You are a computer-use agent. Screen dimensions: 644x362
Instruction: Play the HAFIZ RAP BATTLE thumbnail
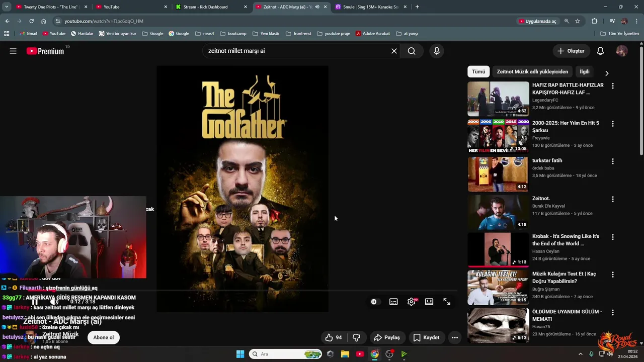pos(498,99)
